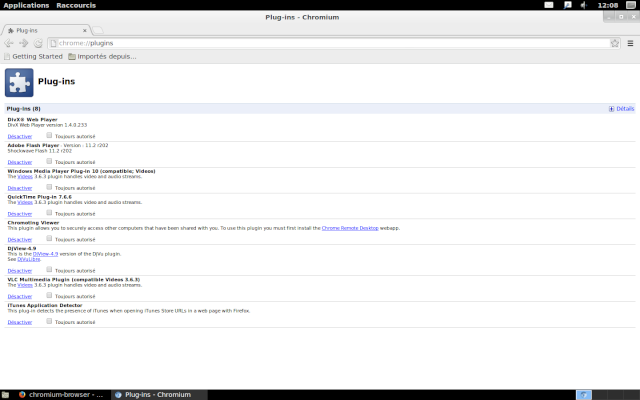Open a new tab
This screenshot has height=400, width=640.
coord(98,30)
